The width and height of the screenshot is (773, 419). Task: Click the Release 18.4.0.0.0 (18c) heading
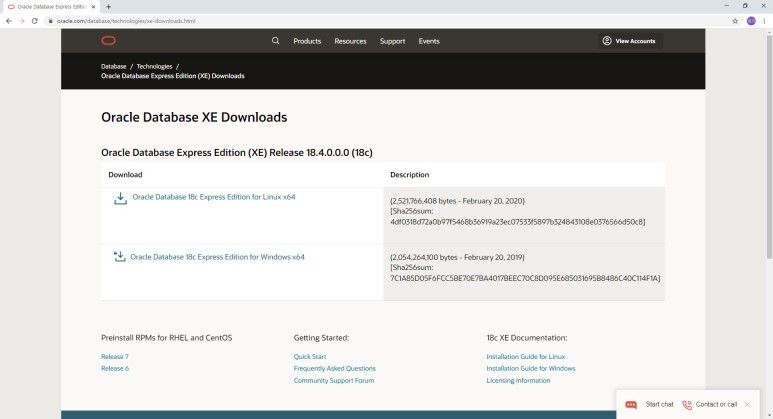point(237,152)
